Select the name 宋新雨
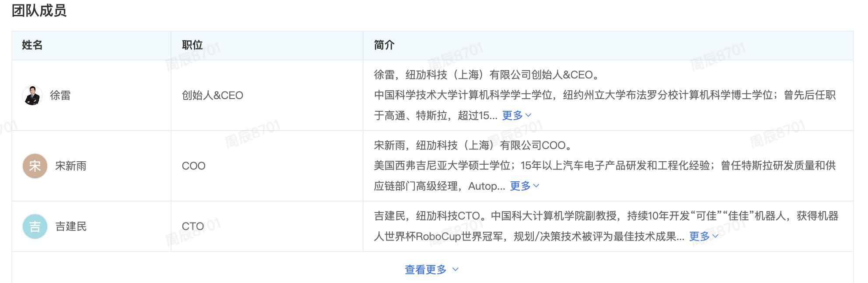This screenshot has width=868, height=283. 71,166
